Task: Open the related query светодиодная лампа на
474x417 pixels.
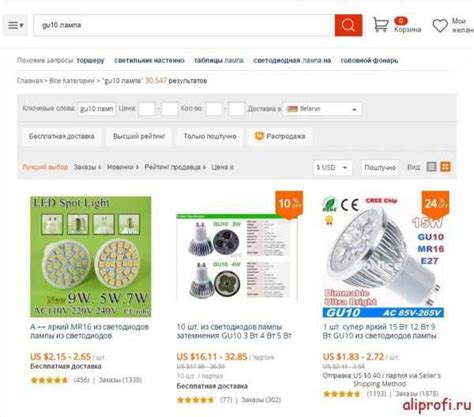Action: coord(292,60)
